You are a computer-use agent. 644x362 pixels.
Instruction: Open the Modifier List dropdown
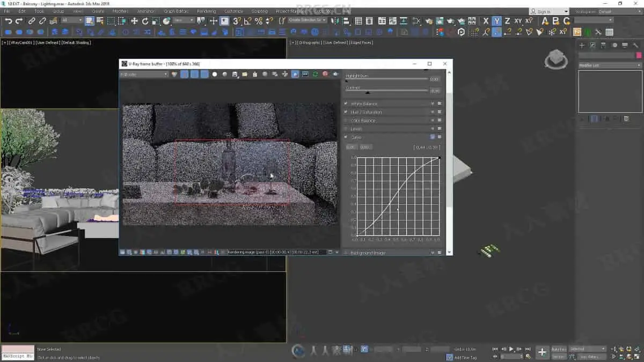point(610,65)
